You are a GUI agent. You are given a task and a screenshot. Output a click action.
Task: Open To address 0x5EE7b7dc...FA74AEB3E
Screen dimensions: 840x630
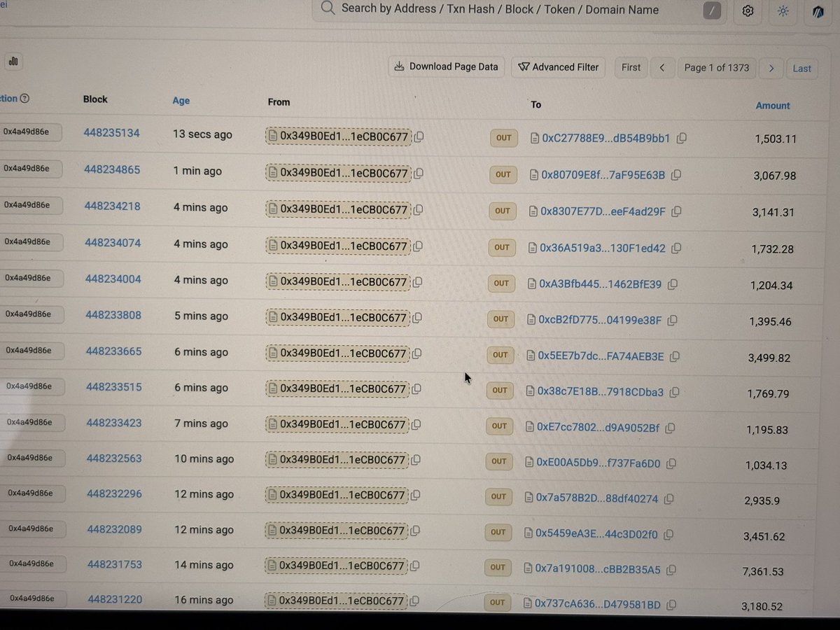(x=601, y=356)
